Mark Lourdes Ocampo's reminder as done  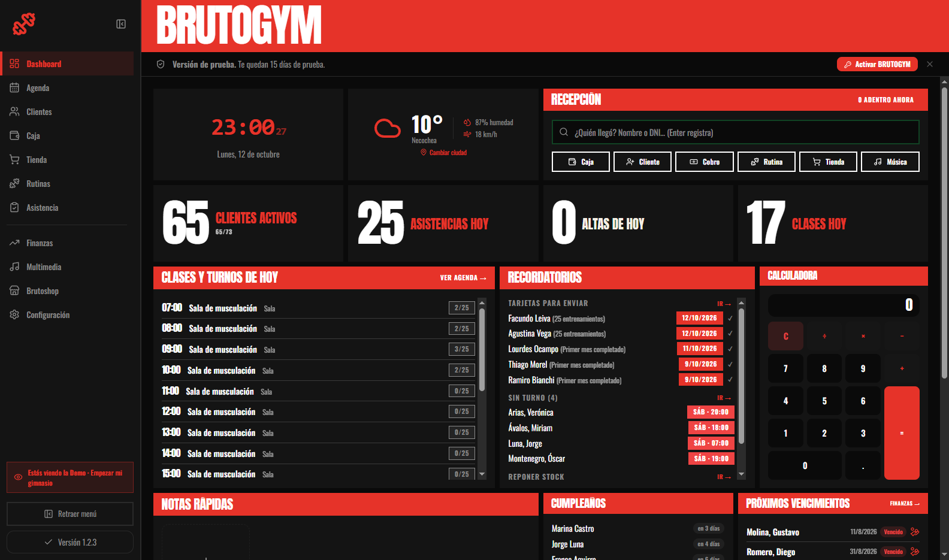click(730, 349)
